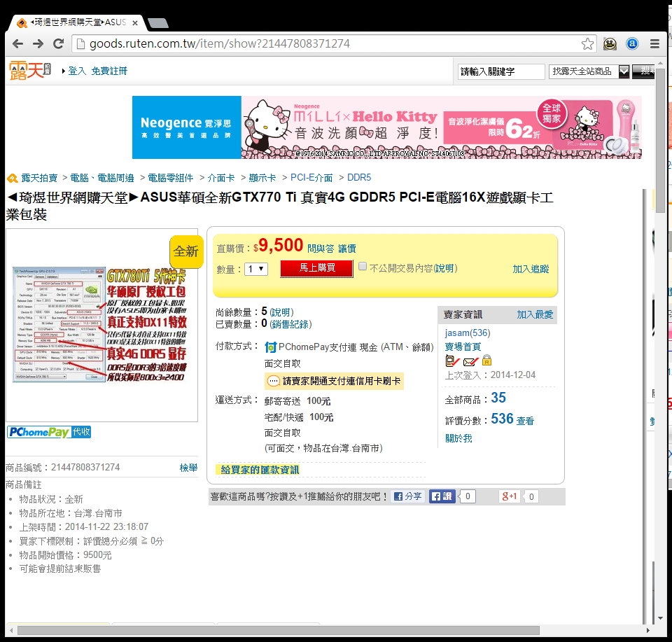672x642 pixels.
Task: Bookmark this page with the star icon
Action: click(x=587, y=43)
